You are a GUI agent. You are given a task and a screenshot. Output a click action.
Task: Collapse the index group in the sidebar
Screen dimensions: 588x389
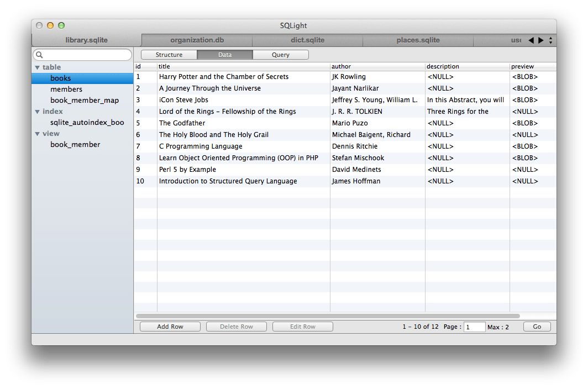click(37, 111)
